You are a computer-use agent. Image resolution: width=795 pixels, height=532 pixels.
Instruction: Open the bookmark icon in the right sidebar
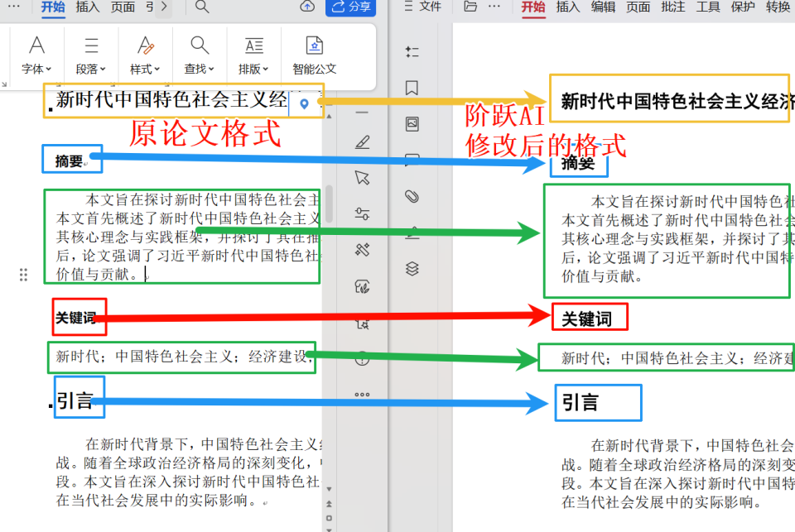(x=412, y=87)
